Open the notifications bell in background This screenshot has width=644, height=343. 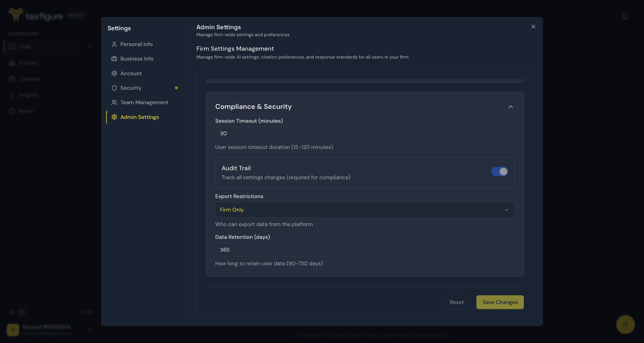(624, 17)
